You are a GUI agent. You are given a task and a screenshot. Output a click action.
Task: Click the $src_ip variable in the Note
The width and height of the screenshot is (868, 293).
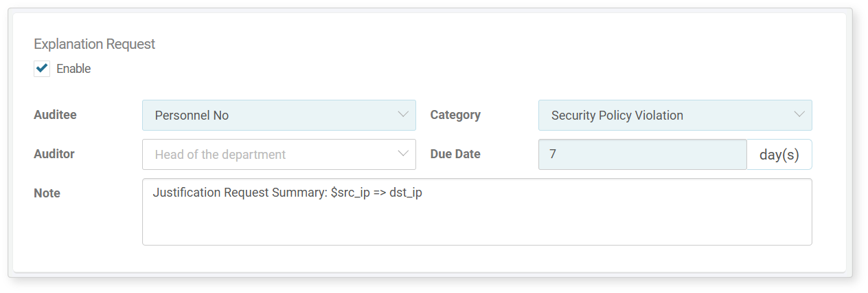(350, 193)
